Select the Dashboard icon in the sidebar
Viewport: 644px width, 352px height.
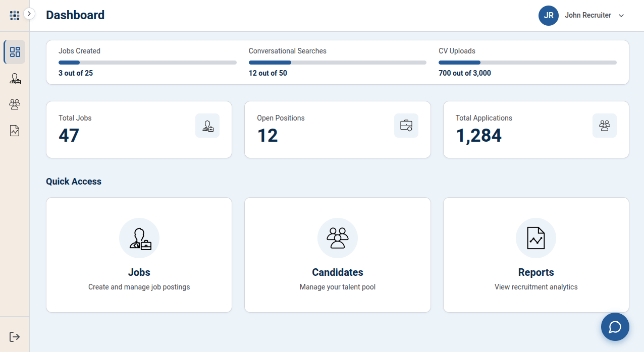pyautogui.click(x=15, y=52)
